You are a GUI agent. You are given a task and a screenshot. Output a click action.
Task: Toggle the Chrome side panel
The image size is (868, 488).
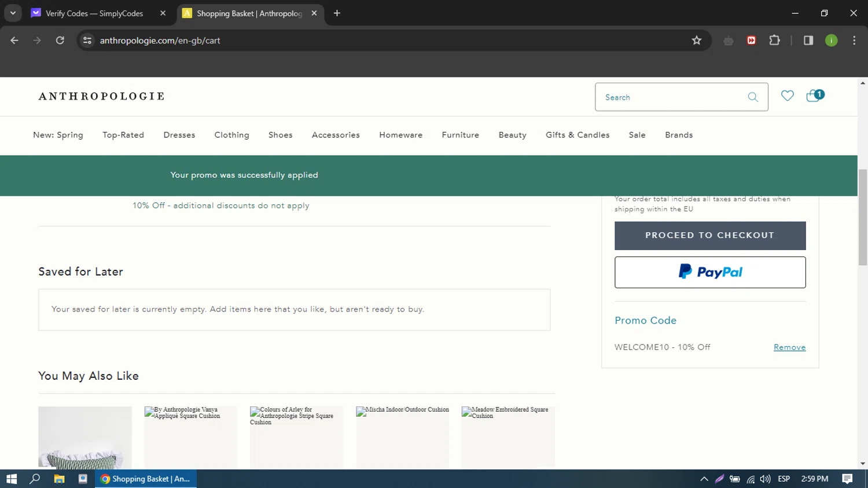(x=808, y=41)
